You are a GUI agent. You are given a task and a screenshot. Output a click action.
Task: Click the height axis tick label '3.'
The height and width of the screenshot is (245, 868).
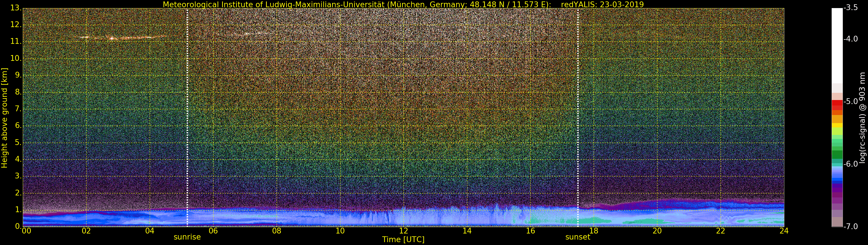coord(18,176)
